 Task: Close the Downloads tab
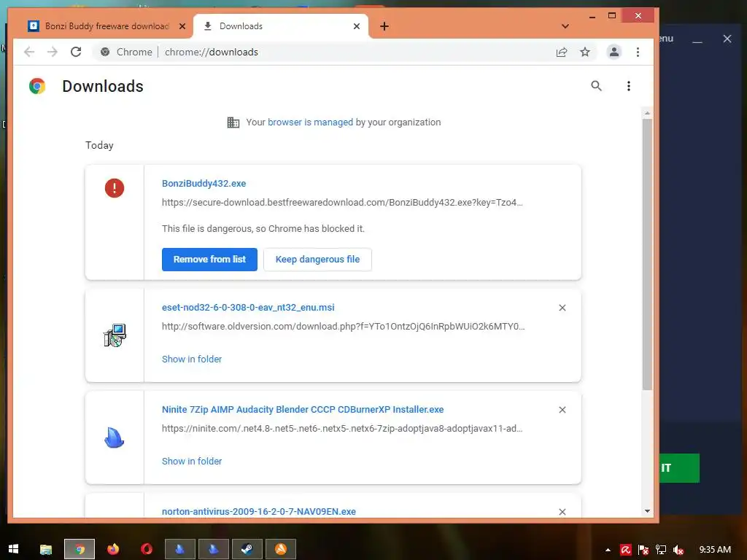point(356,26)
